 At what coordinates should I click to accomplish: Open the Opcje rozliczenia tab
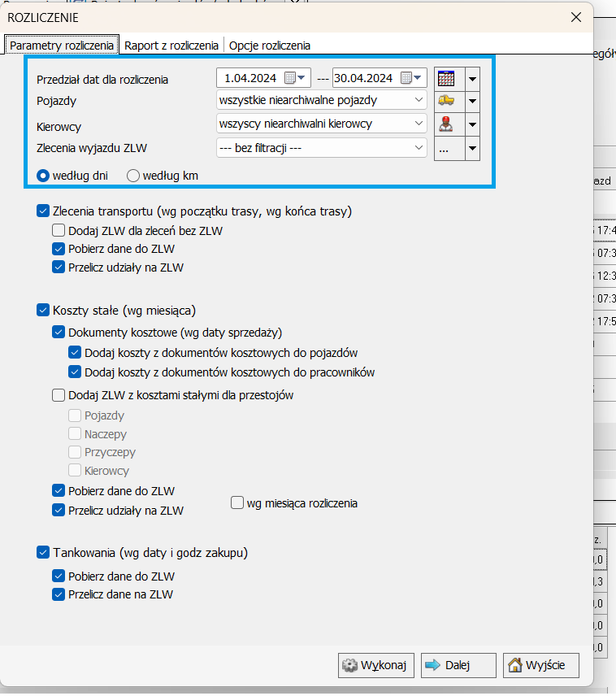coord(269,46)
